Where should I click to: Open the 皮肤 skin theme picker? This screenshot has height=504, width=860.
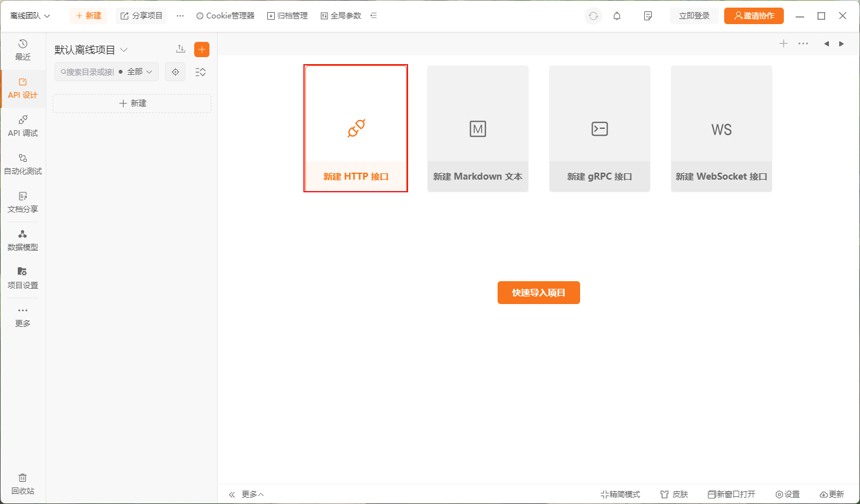coord(674,494)
